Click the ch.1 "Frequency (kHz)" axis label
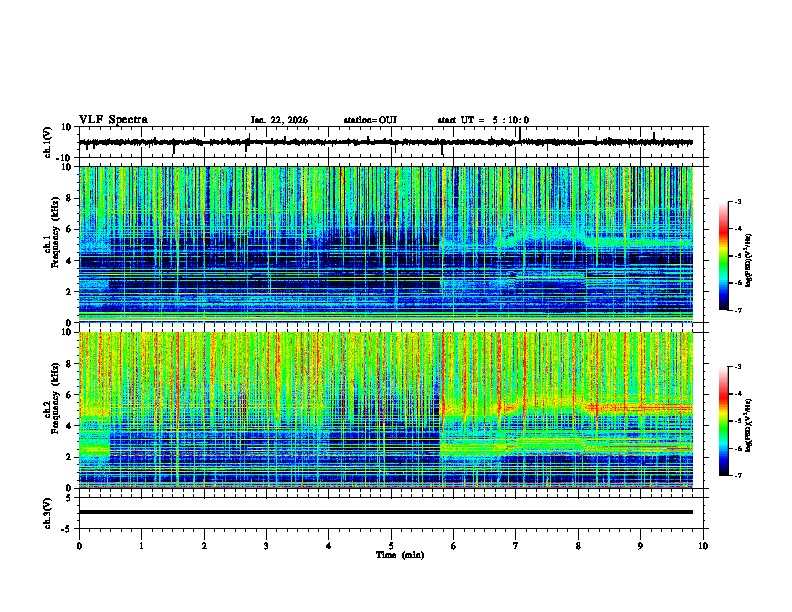The height and width of the screenshot is (612, 792). tap(55, 233)
